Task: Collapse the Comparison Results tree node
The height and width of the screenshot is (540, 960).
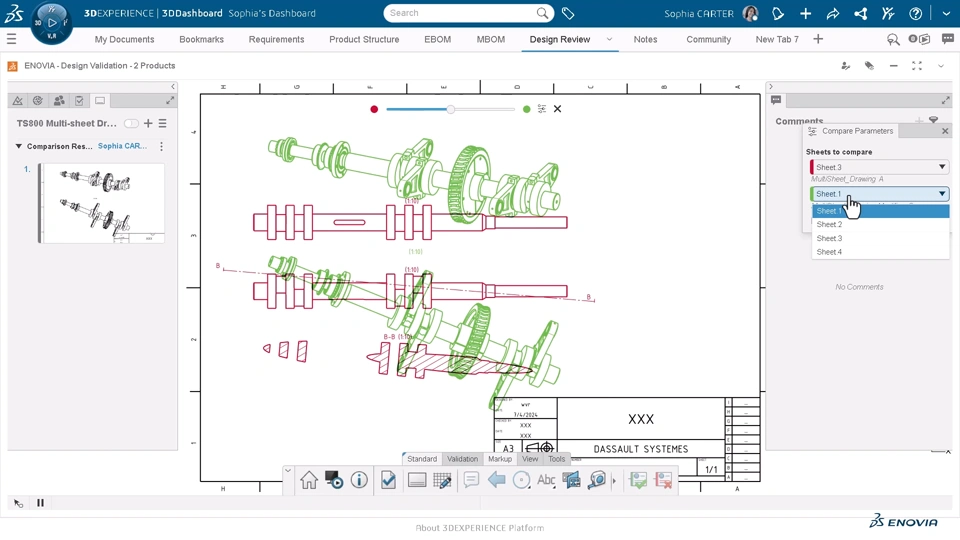Action: click(18, 146)
